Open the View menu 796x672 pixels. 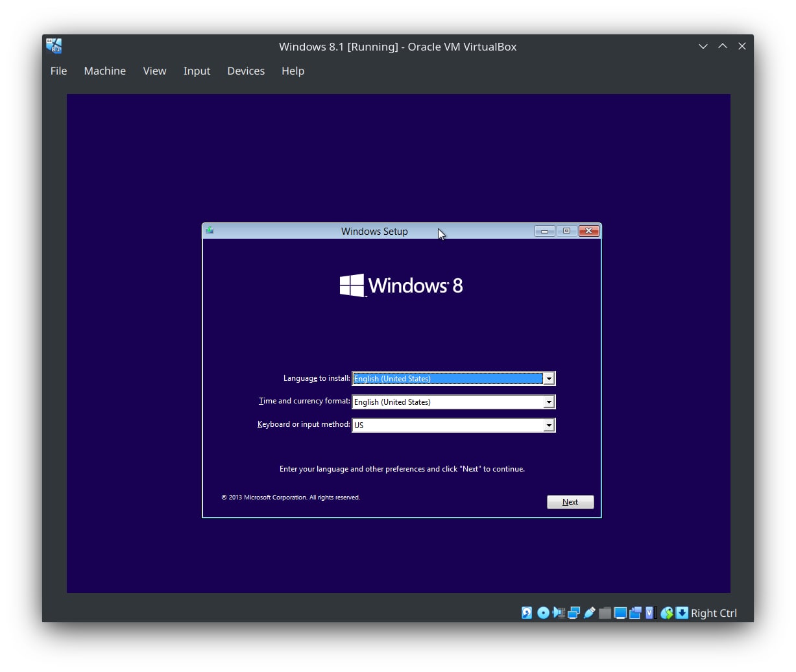pos(154,71)
